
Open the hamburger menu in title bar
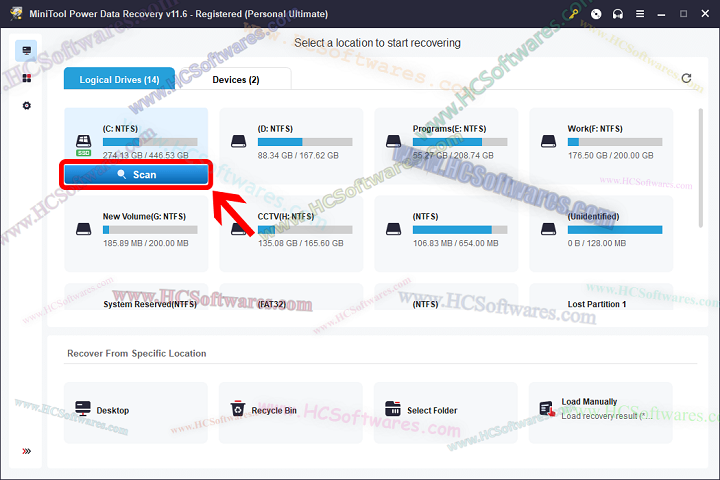[x=640, y=14]
